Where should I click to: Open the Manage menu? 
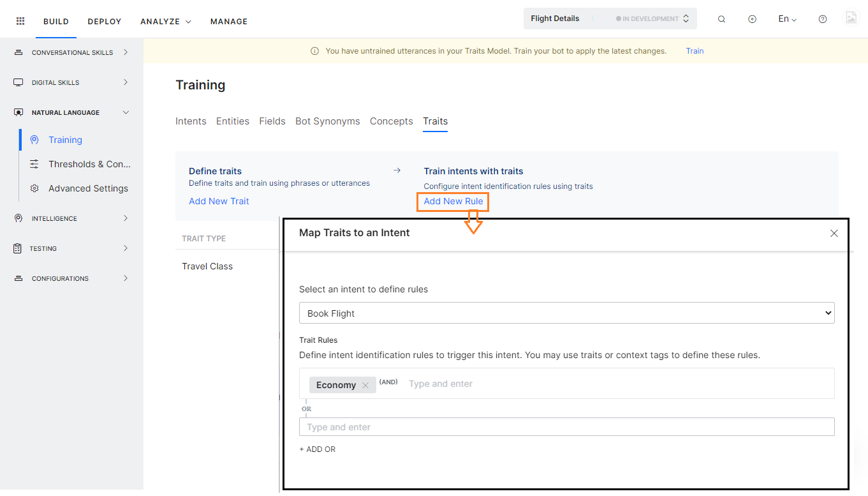228,21
